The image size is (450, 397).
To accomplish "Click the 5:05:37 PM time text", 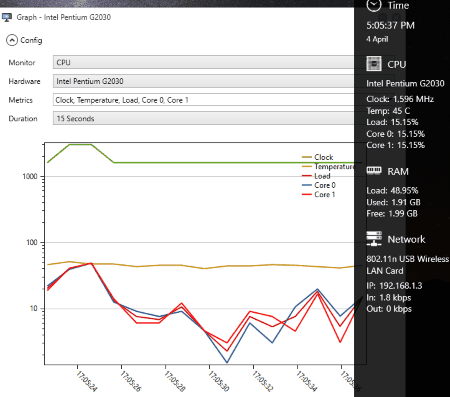I will point(390,25).
